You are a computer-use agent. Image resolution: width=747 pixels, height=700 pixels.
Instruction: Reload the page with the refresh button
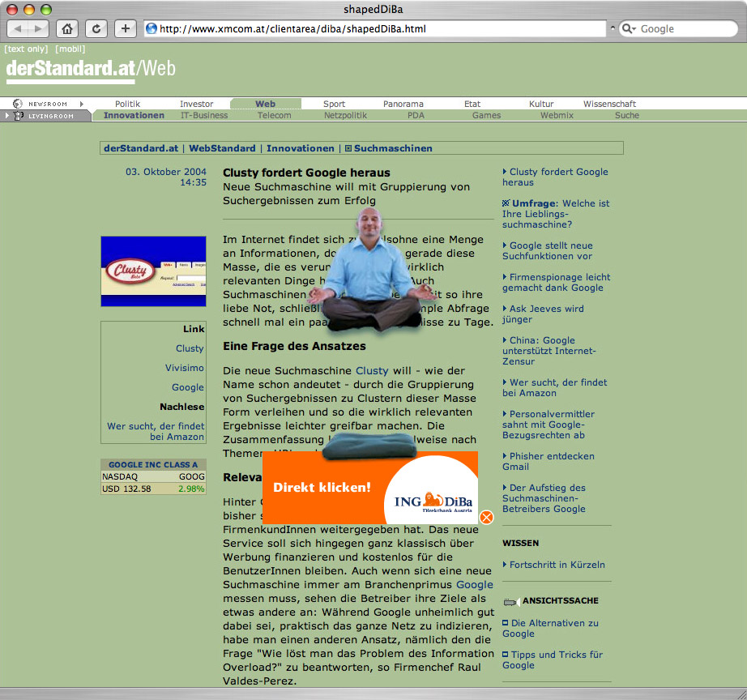[x=96, y=28]
